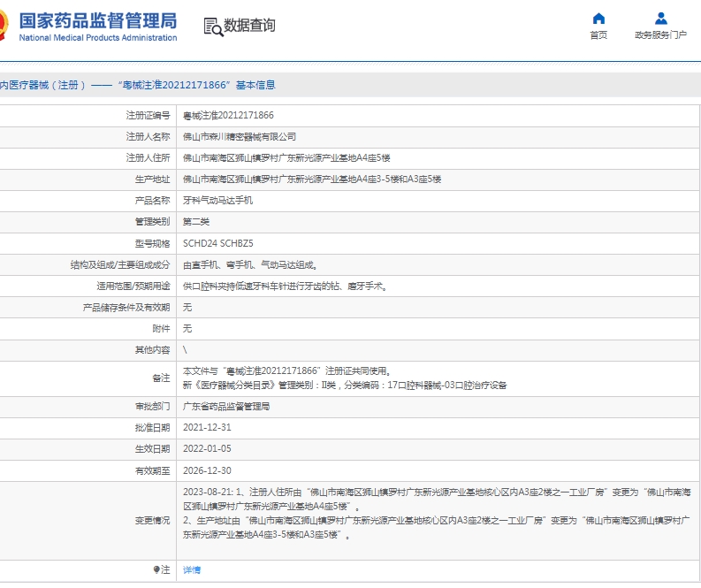Select registrant name 佛山市森川精密器械有限公司
This screenshot has height=588, width=701.
[x=240, y=137]
